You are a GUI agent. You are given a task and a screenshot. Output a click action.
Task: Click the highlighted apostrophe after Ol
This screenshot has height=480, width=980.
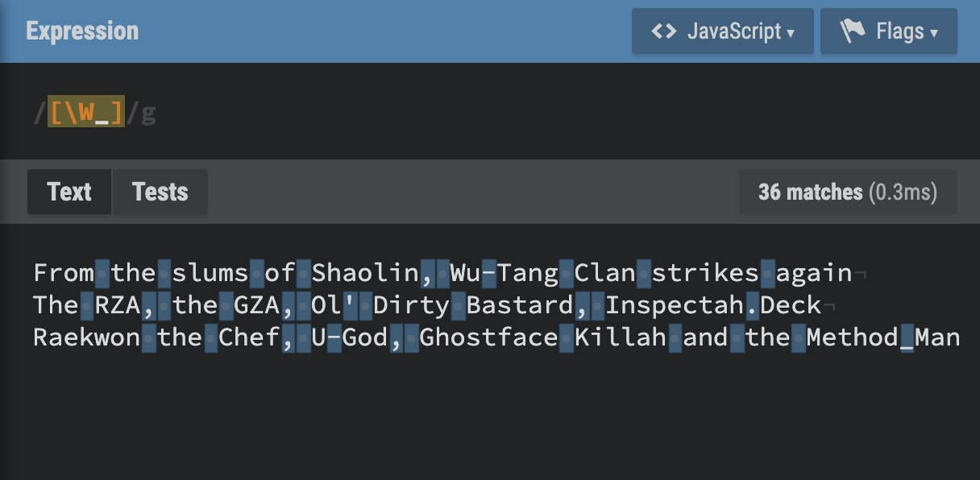pos(350,305)
